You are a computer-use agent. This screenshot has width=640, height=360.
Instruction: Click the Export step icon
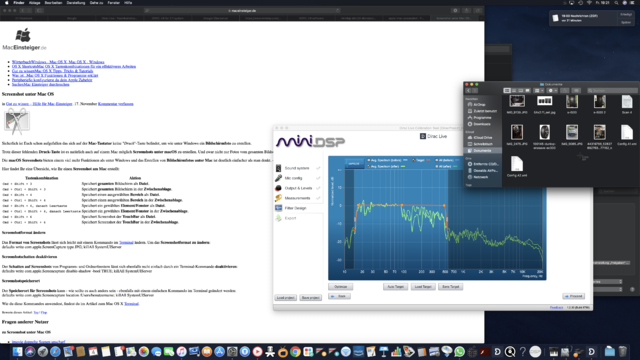pos(278,218)
